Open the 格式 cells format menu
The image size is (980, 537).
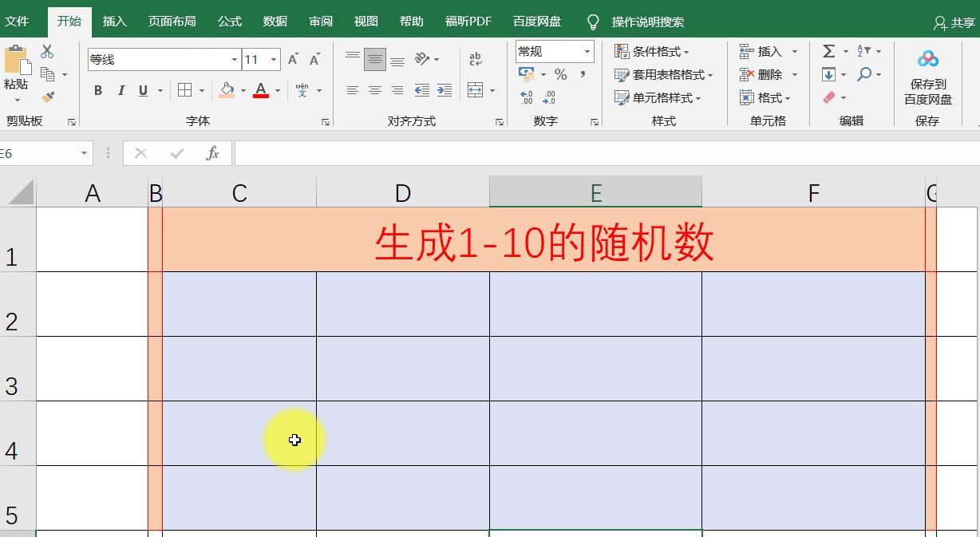pos(765,98)
